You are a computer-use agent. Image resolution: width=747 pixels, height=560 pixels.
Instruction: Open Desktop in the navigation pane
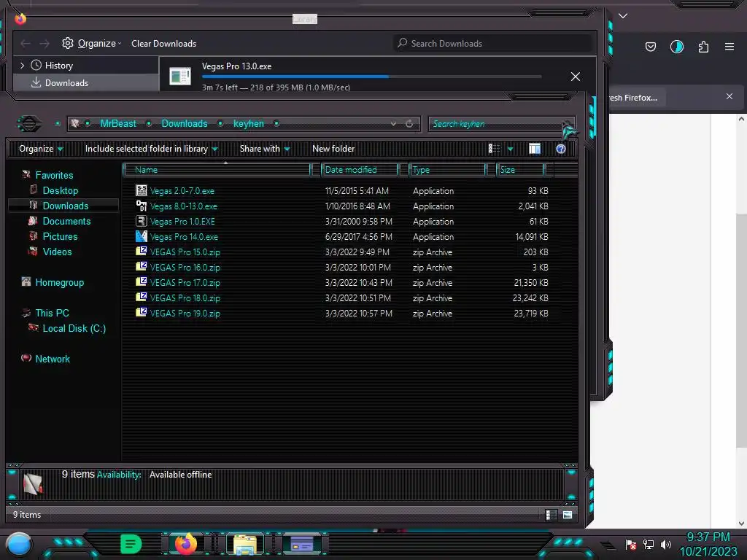point(60,190)
